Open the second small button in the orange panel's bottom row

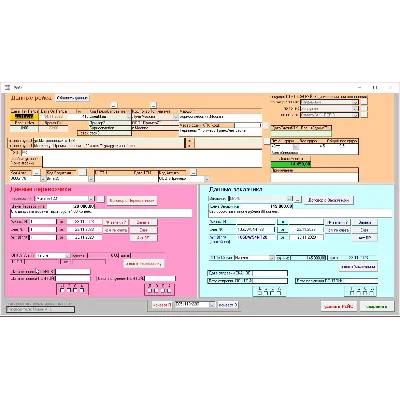82,172
